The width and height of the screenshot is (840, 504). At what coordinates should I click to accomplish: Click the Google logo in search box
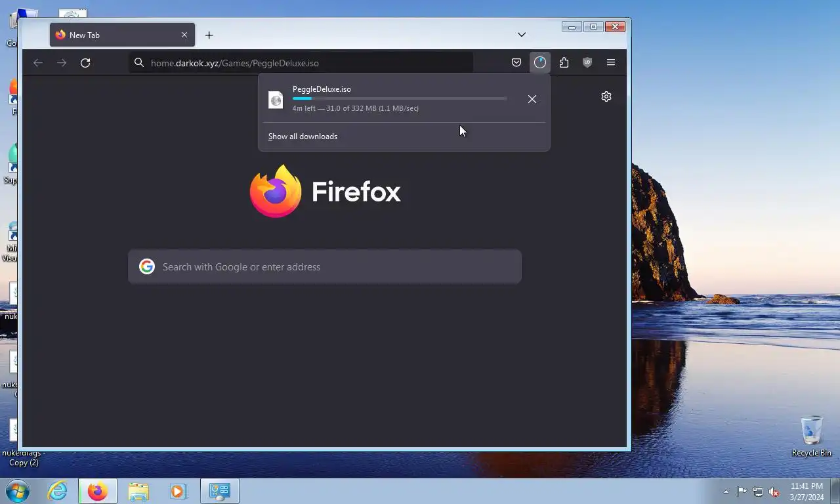coord(147,266)
